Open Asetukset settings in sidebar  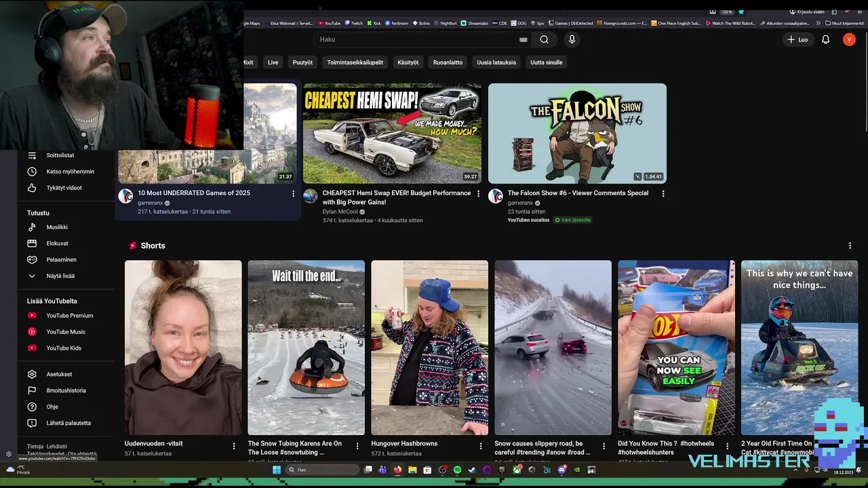point(66,374)
